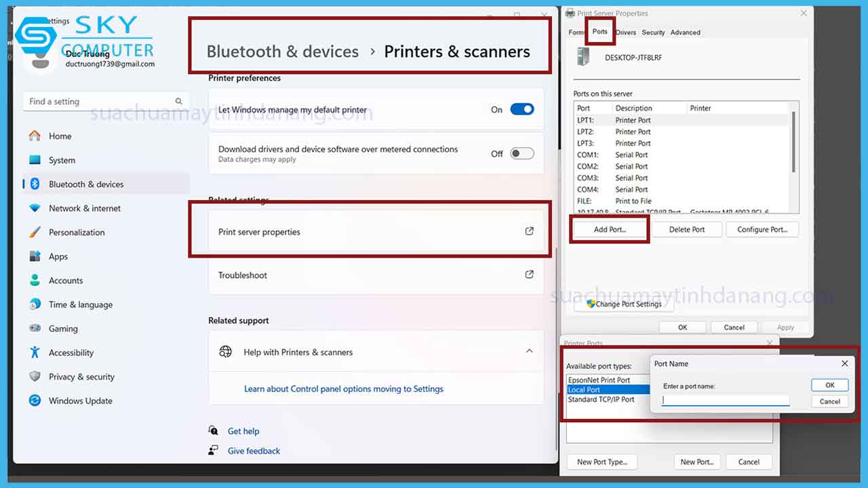Open the Security tab

pyautogui.click(x=653, y=32)
